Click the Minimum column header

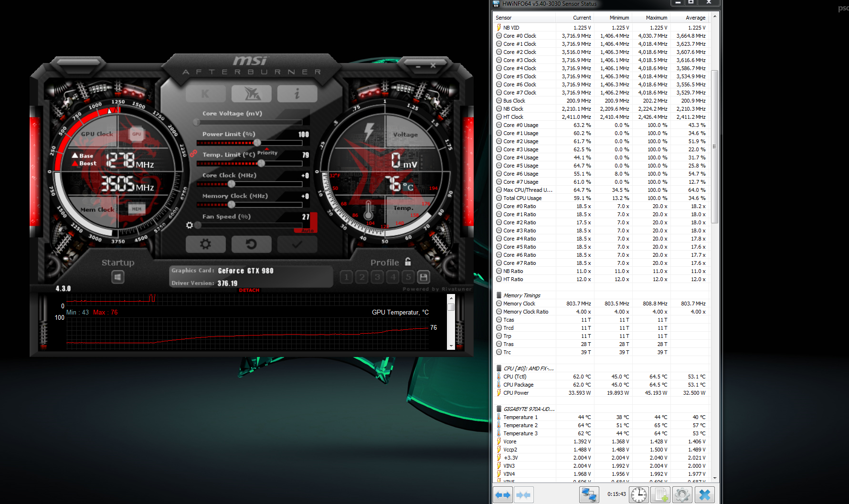(613, 18)
